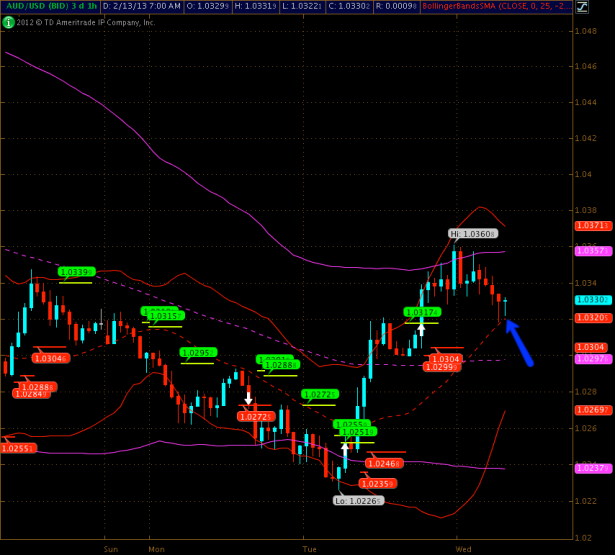This screenshot has width=615, height=555.
Task: Select the green 1.0339 level bubble
Action: click(x=77, y=272)
